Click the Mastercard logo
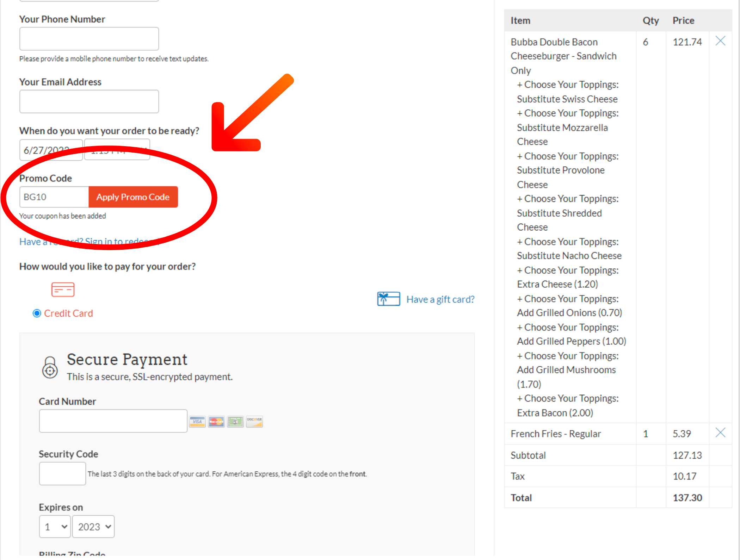740x560 pixels. click(216, 421)
